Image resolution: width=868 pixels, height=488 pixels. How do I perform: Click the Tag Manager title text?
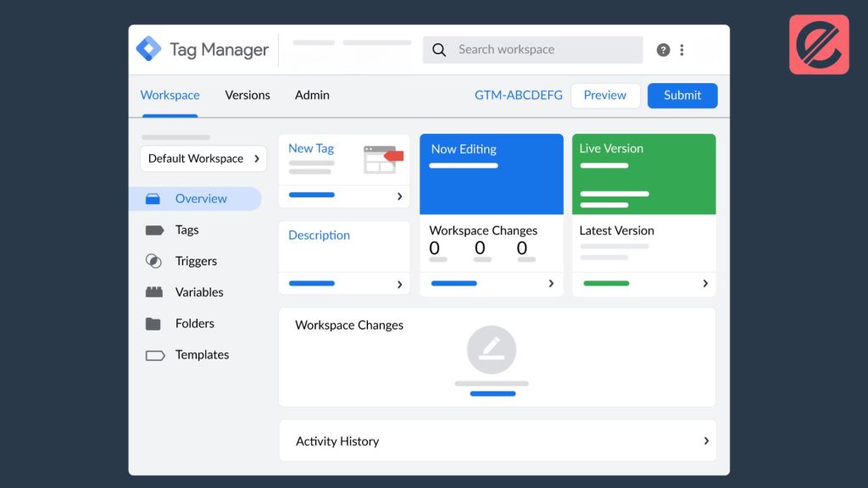(220, 50)
